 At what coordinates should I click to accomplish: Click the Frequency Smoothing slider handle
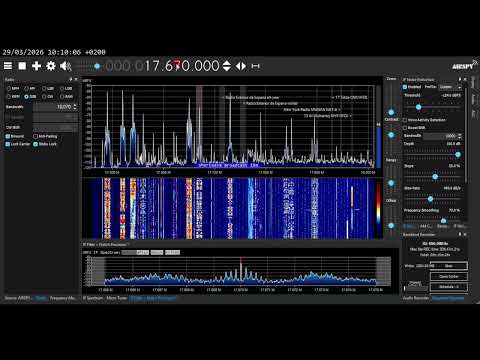(443, 221)
